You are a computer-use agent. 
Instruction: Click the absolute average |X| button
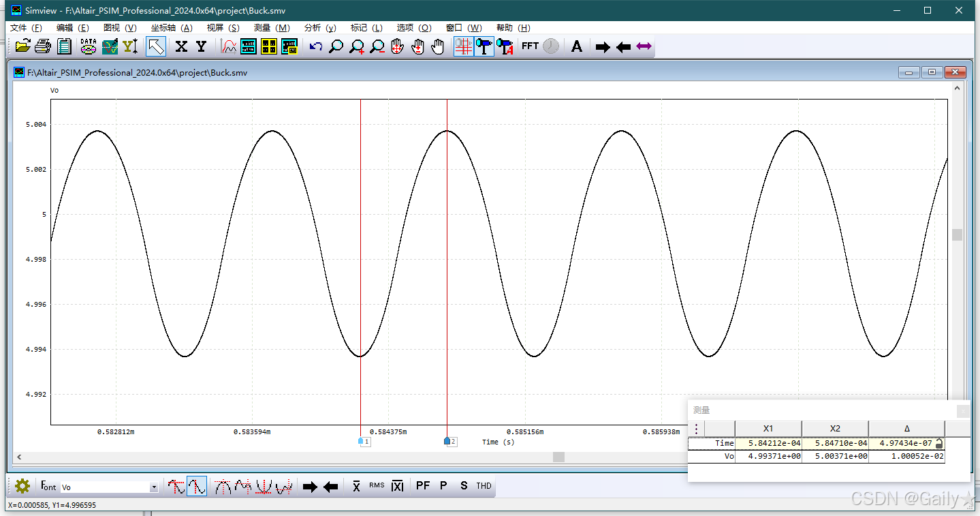(398, 486)
